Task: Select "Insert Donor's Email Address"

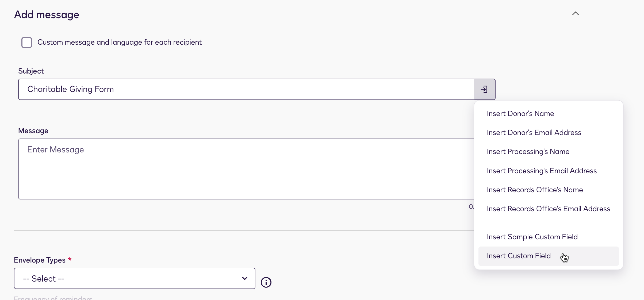Action: [534, 132]
